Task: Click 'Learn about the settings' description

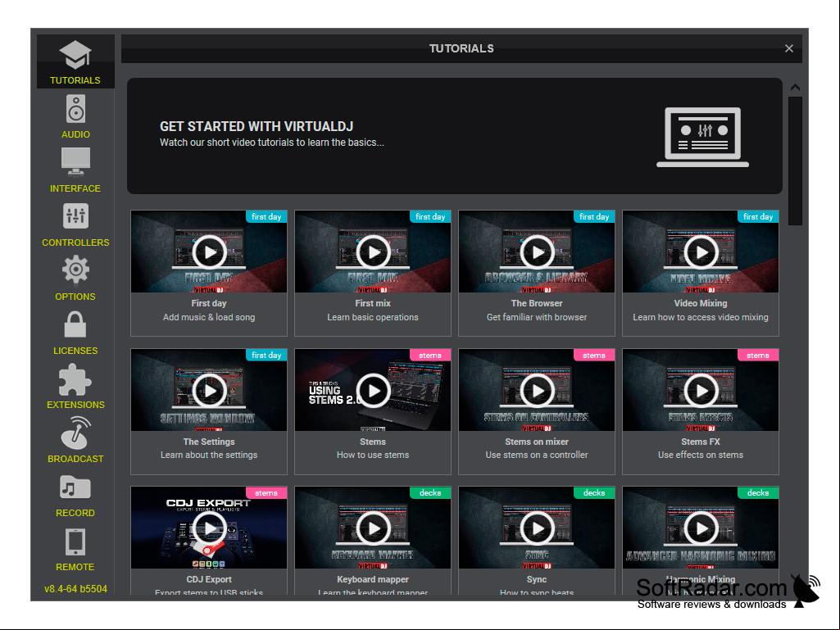Action: pos(209,455)
